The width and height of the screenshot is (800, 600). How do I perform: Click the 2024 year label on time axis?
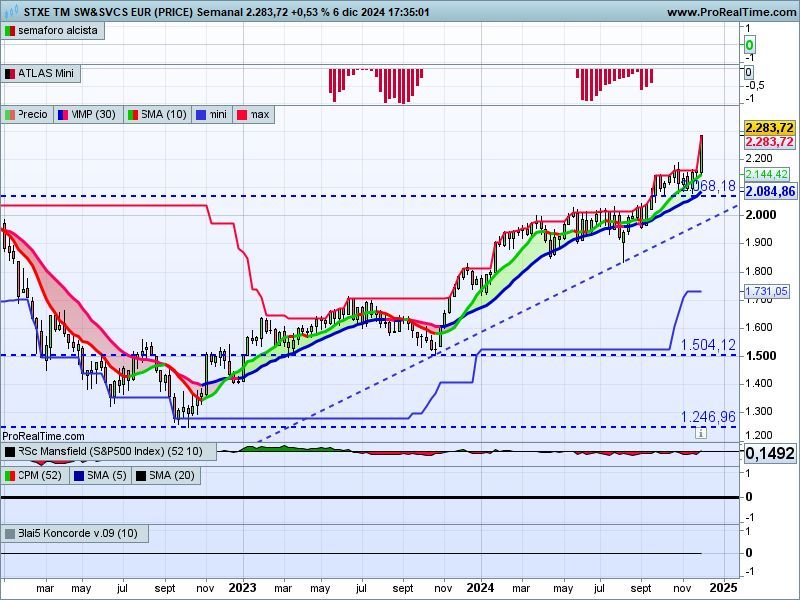point(481,588)
